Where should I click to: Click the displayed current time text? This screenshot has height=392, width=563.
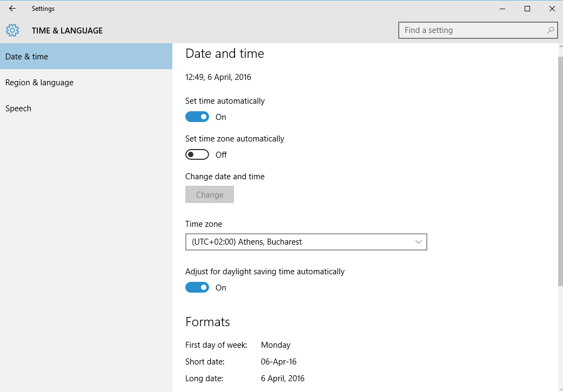(218, 77)
